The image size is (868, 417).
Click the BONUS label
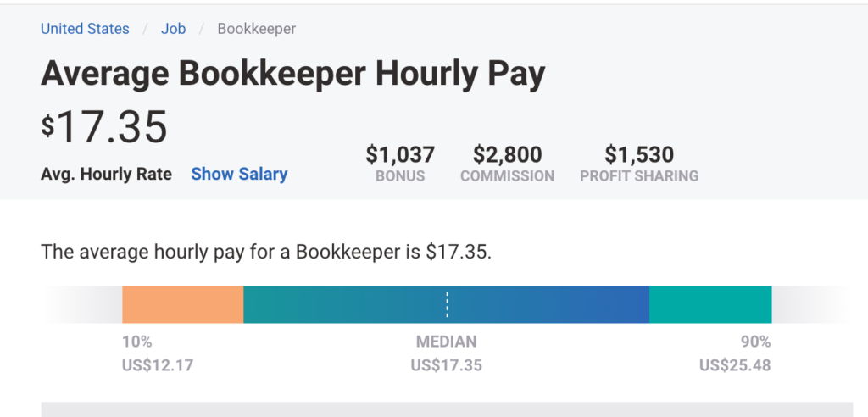[400, 176]
